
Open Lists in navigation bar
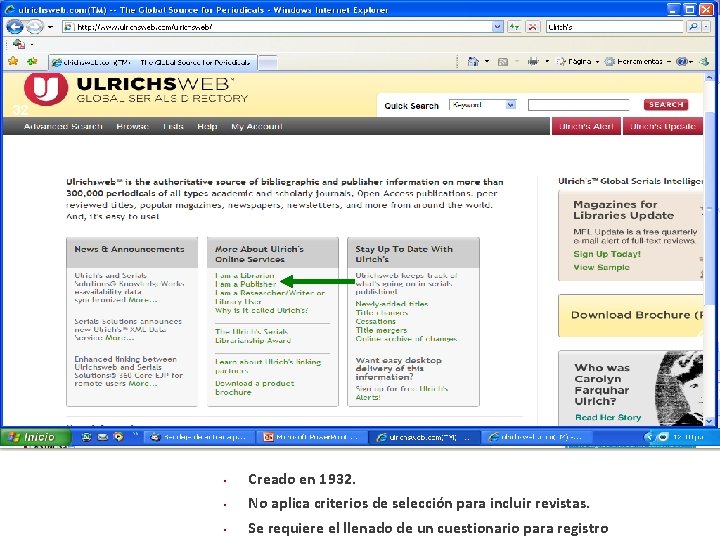173,126
